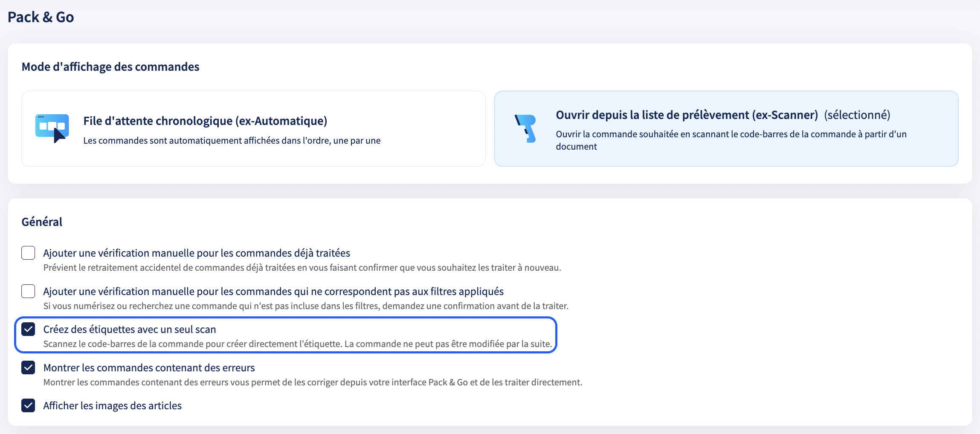Uncheck Créez des étiquettes avec un seul scan
Viewport: 980px width, 434px height.
pyautogui.click(x=28, y=329)
